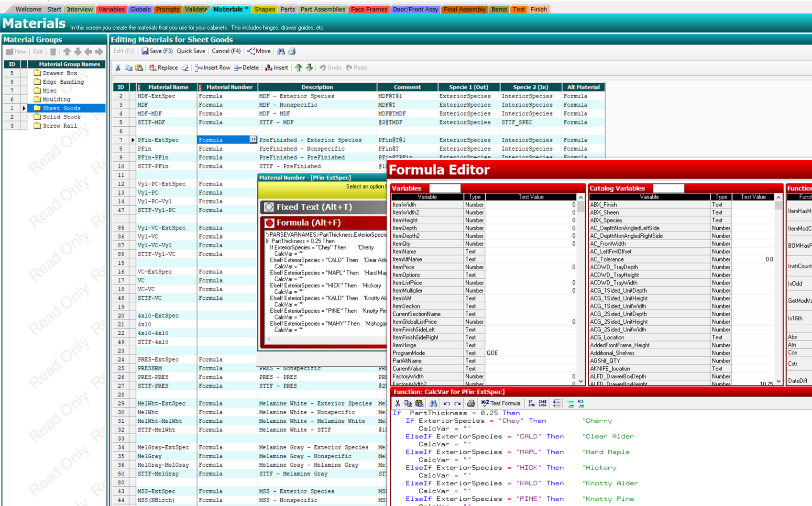Expand the row details arrow beside material ID 7
The height and width of the screenshot is (506, 812).
point(133,140)
